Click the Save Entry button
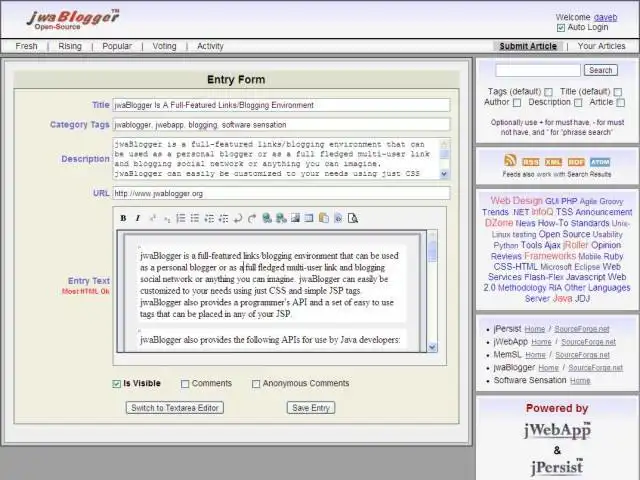Viewport: 640px width, 480px height. point(311,408)
